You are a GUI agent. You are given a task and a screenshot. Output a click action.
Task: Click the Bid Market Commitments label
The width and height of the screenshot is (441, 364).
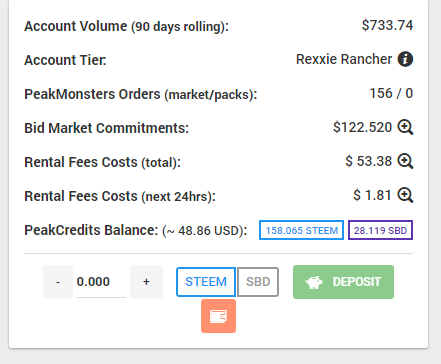pos(106,128)
